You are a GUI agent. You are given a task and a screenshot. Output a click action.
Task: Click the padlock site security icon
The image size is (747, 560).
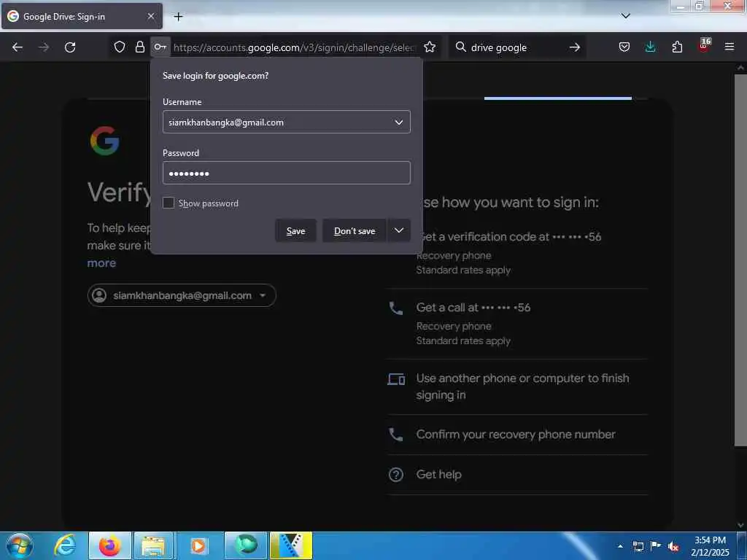pyautogui.click(x=139, y=47)
